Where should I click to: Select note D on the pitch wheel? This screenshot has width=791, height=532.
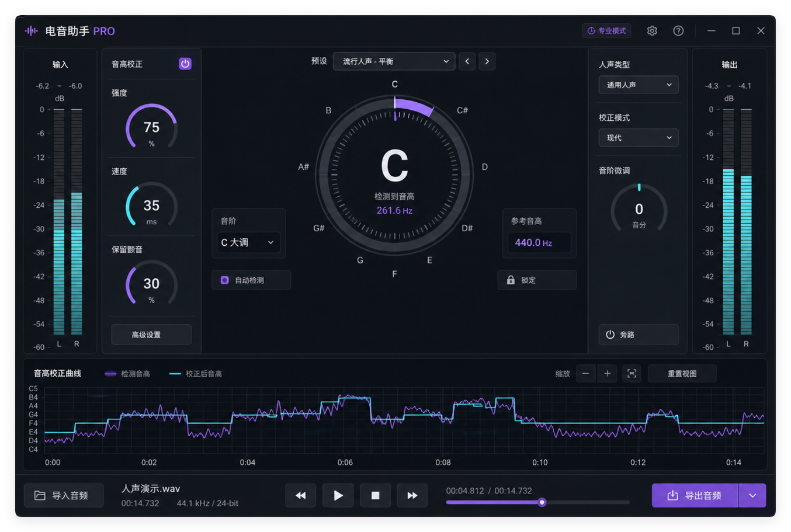click(x=485, y=167)
